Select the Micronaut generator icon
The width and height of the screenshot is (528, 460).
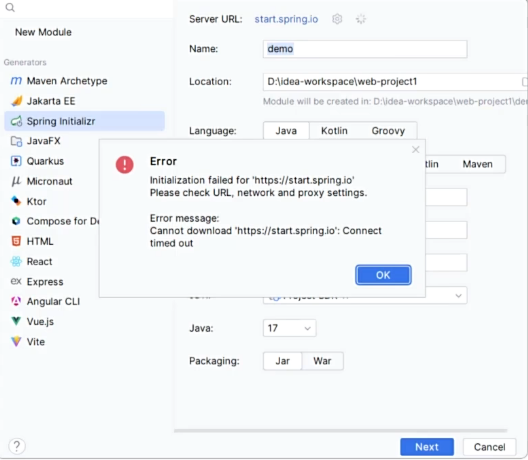pyautogui.click(x=16, y=181)
